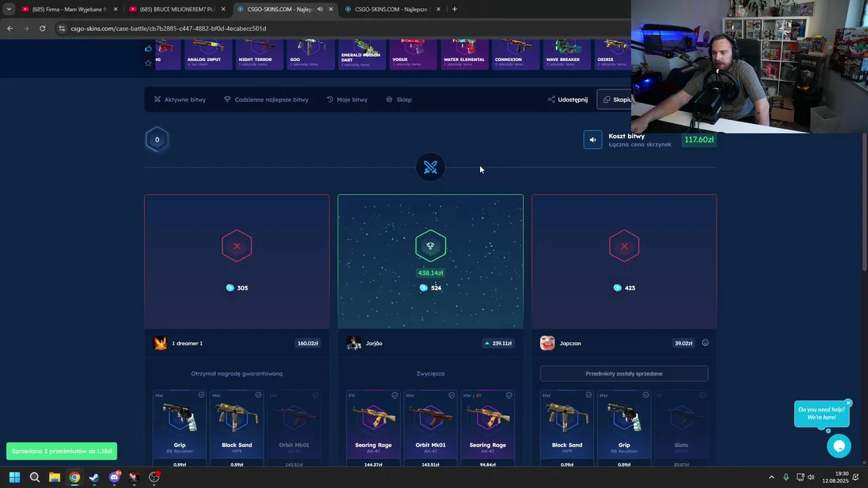Open a new browser tab with plus
The width and height of the screenshot is (868, 488).
[x=454, y=9]
